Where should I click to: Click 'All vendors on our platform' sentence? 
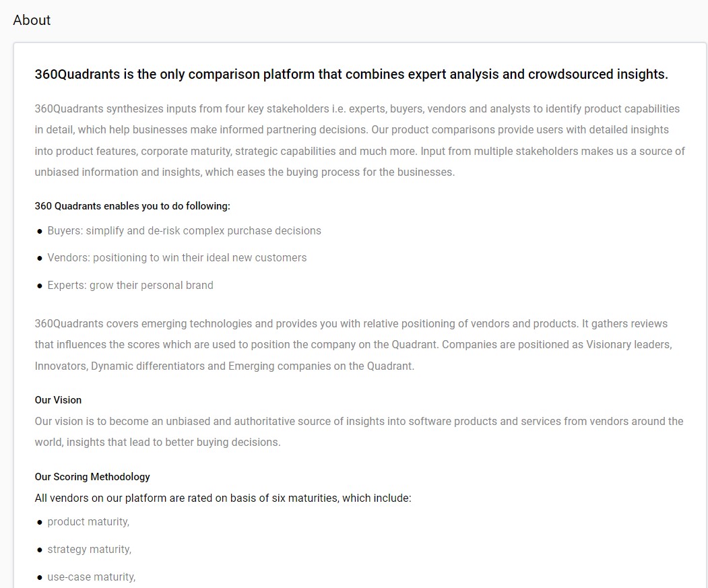223,498
